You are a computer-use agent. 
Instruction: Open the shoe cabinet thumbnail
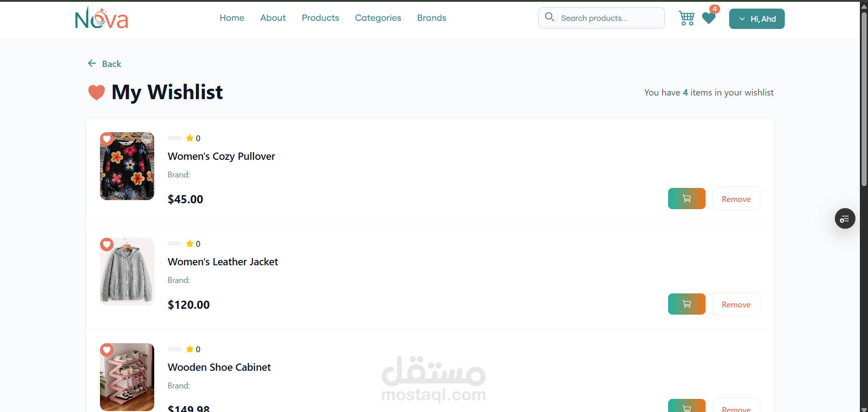tap(127, 377)
